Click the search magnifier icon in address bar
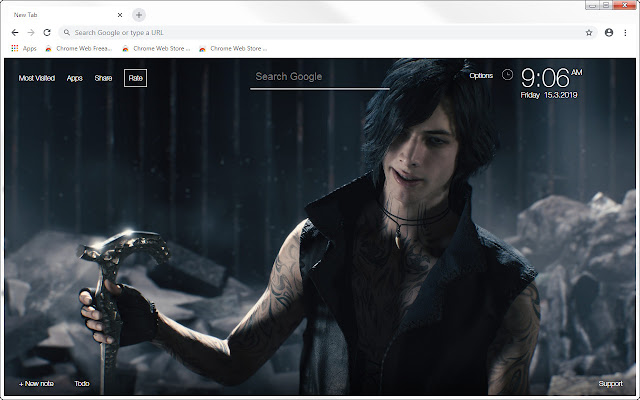 click(x=67, y=32)
